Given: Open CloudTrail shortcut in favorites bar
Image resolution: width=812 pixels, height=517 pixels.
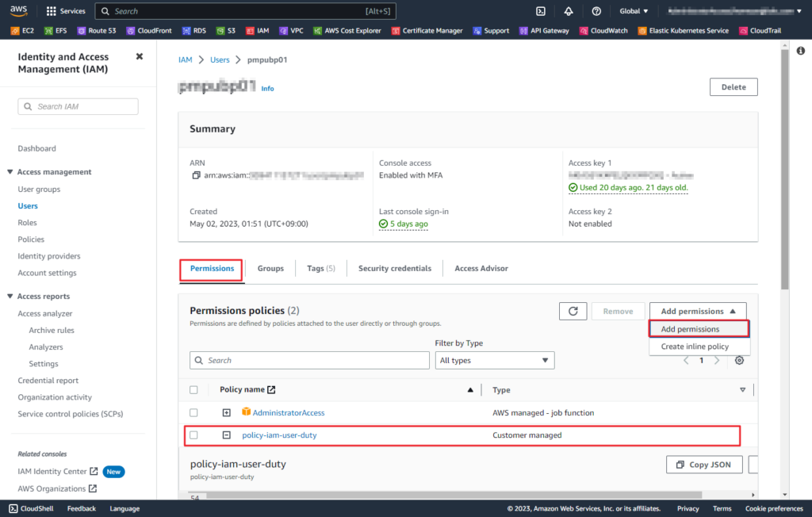Looking at the screenshot, I should coord(760,31).
